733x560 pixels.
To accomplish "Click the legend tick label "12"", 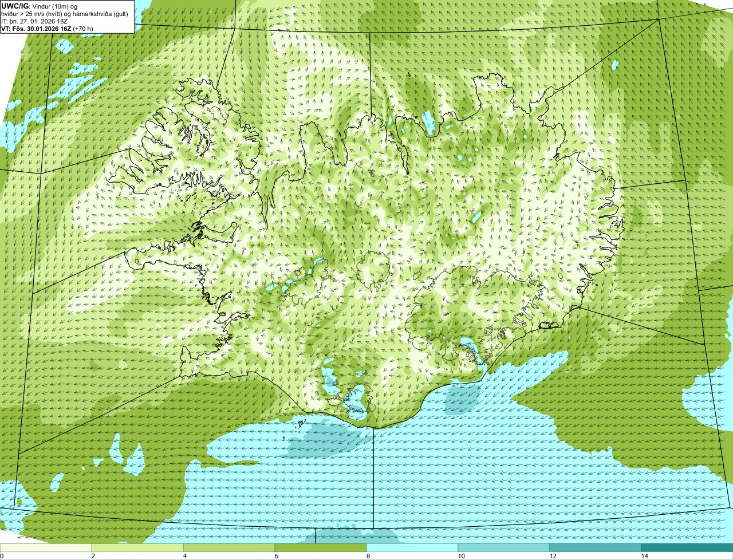I will click(553, 556).
